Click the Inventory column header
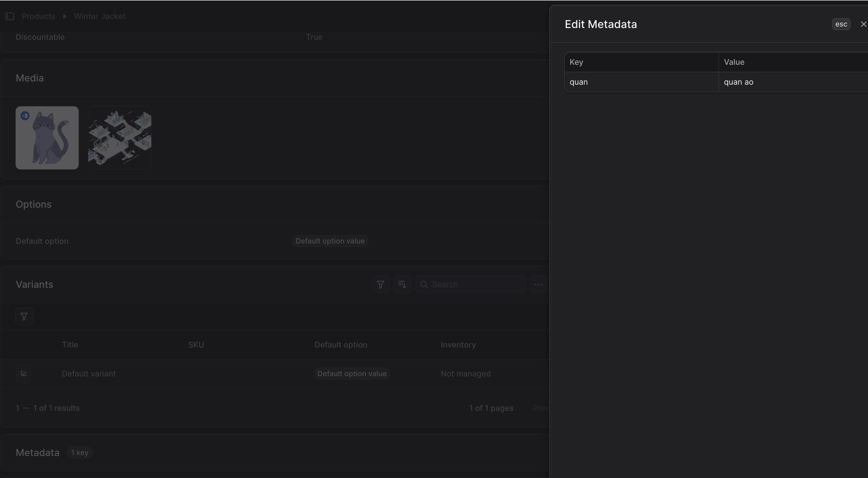 point(458,345)
